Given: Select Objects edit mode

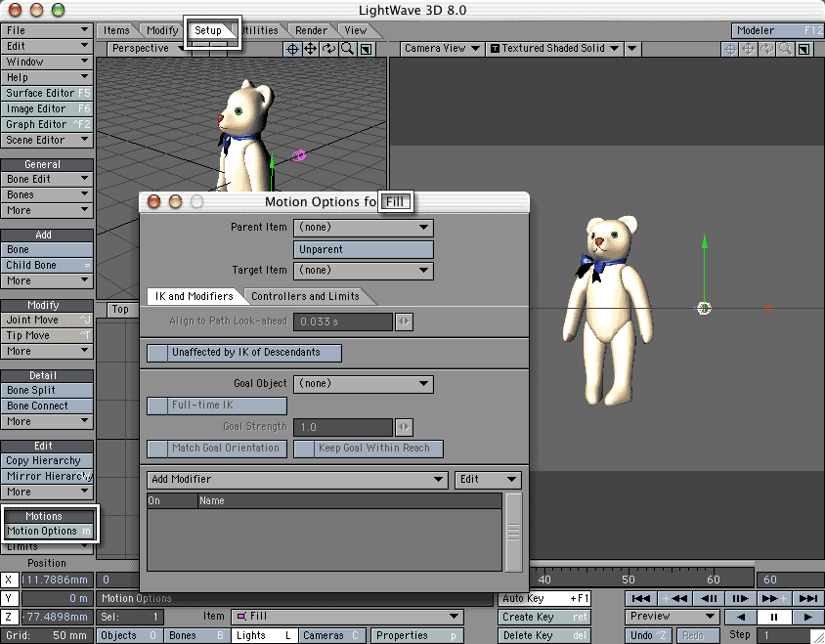Looking at the screenshot, I should 129,635.
